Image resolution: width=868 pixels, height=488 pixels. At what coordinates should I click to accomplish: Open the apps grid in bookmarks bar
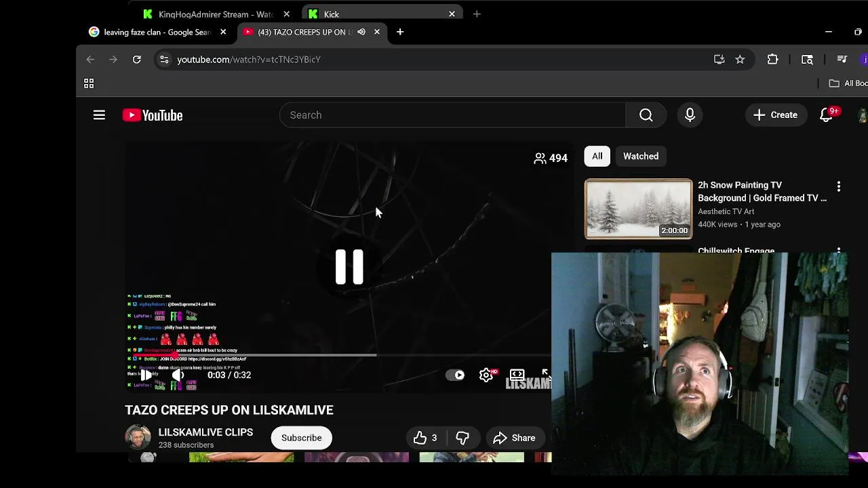click(89, 83)
